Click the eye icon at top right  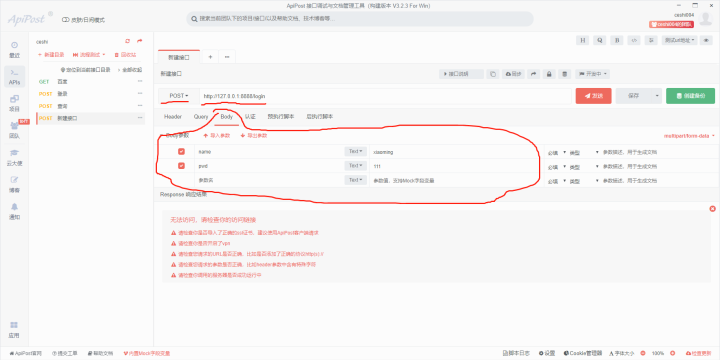point(707,40)
